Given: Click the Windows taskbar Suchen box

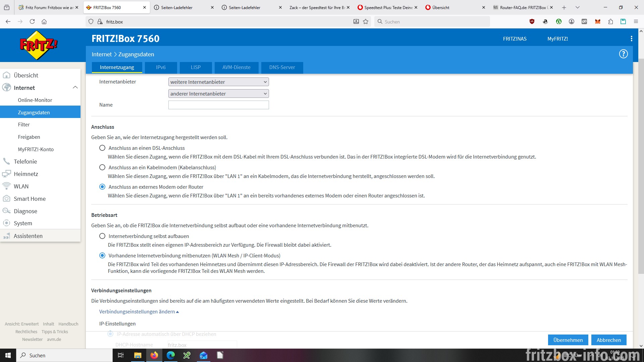Looking at the screenshot, I should point(64,355).
